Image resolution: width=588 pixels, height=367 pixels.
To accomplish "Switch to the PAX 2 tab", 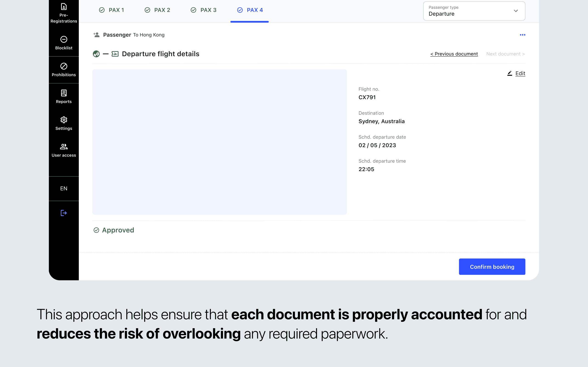I will pos(157,10).
